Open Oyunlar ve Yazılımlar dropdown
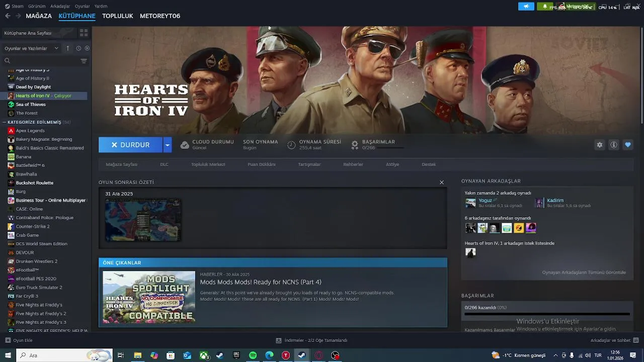Screen dimensions: 644x362 point(31,48)
